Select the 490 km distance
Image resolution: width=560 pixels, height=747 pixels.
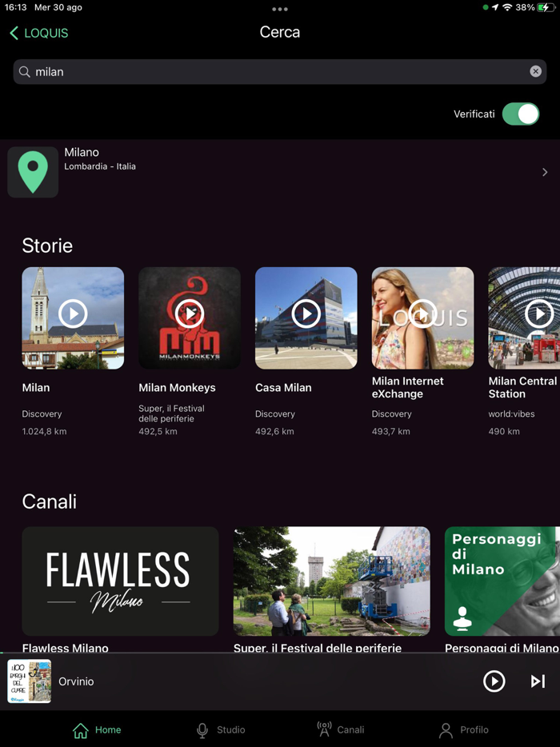pos(504,432)
